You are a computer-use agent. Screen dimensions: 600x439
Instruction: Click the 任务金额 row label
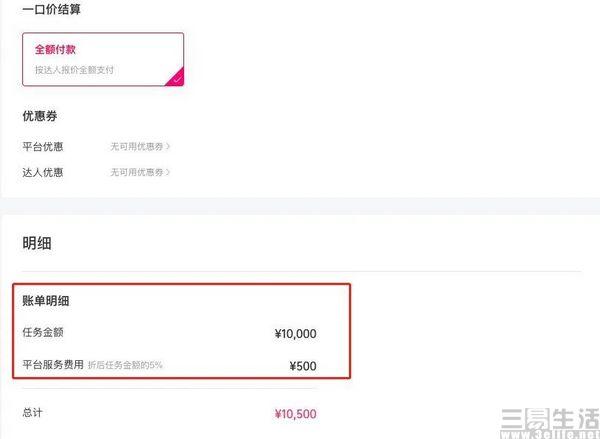(43, 333)
